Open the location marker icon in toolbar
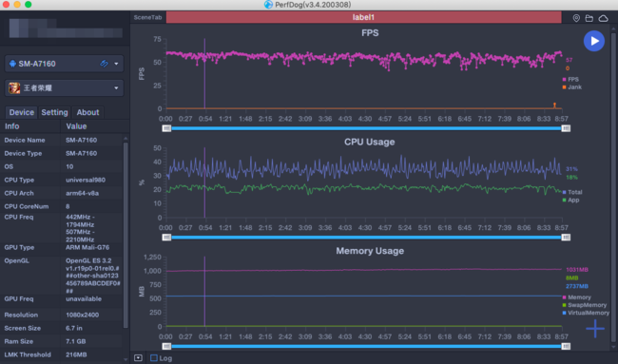Image resolution: width=618 pixels, height=364 pixels. tap(576, 18)
